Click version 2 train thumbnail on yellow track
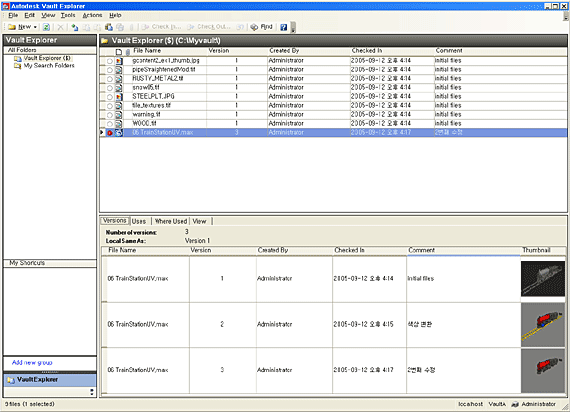This screenshot has width=570, height=412. (543, 325)
